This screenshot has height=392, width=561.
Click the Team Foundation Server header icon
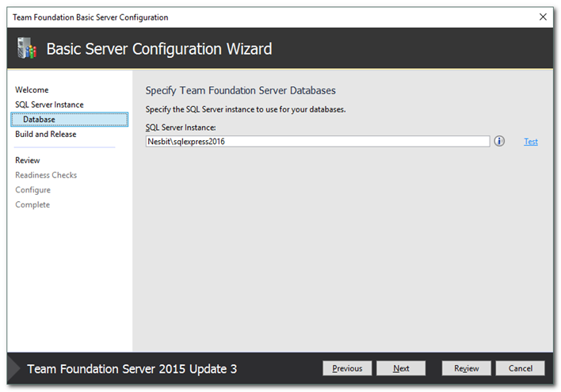click(27, 48)
